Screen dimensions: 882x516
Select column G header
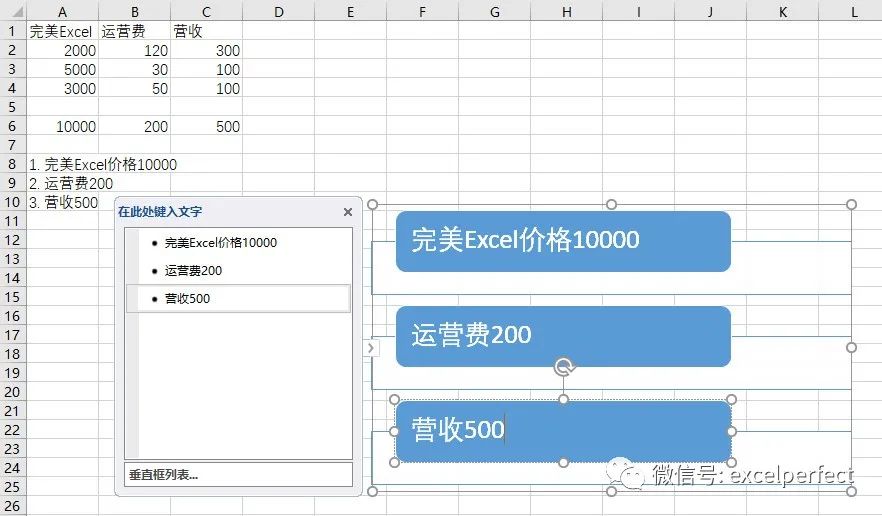494,11
